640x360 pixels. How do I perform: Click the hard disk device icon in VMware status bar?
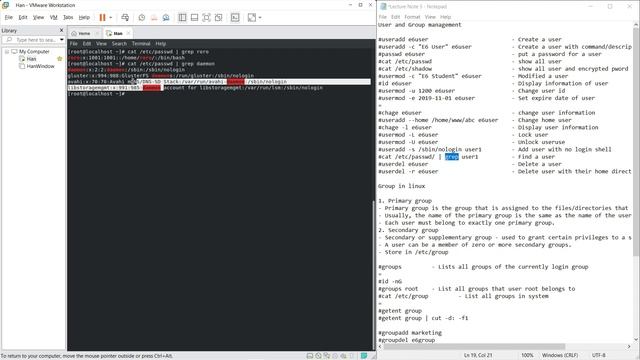[310, 356]
